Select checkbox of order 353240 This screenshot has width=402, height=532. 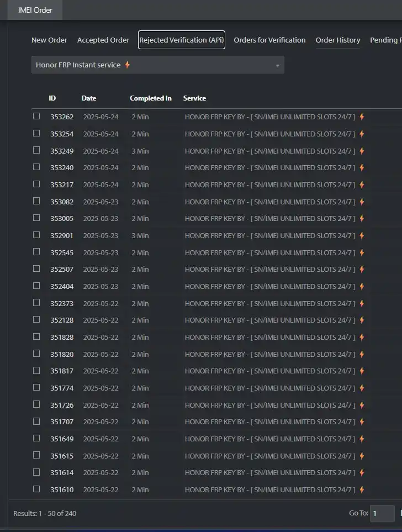pos(36,167)
